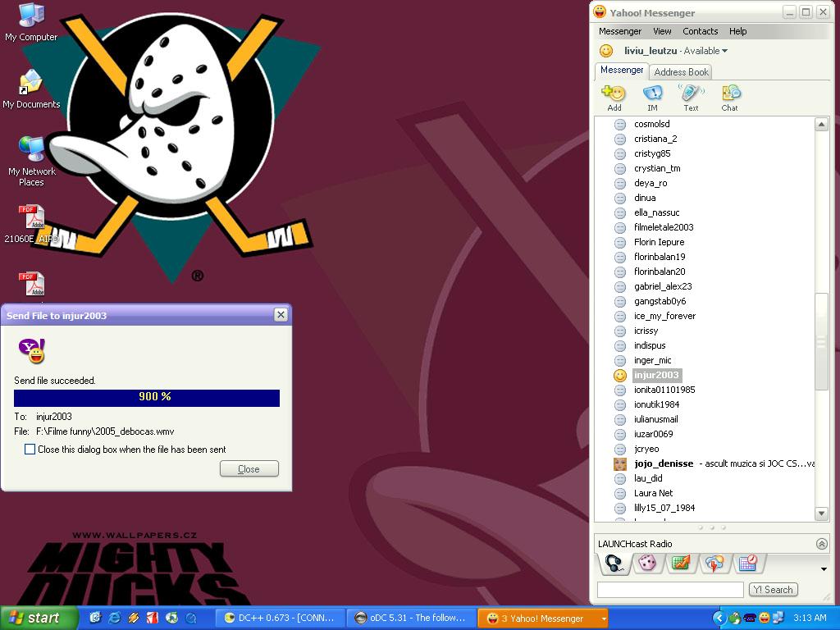Open the Messenger menu
This screenshot has width=840, height=630.
click(620, 31)
